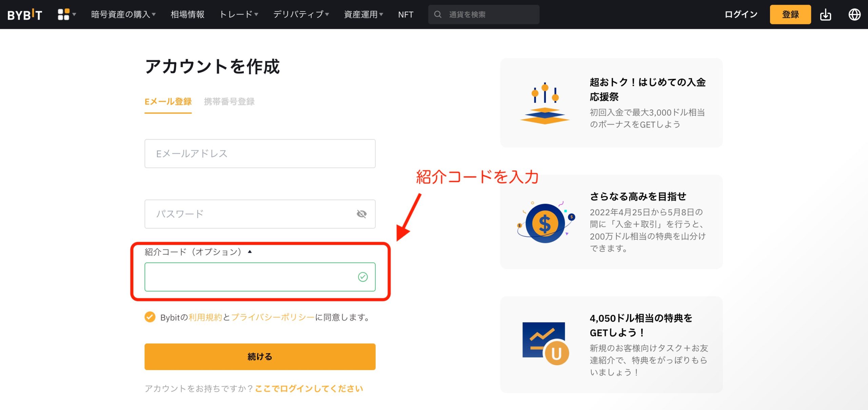This screenshot has width=868, height=410.
Task: Click 超おトク！はじめての入金応援祭 heading
Action: tap(648, 89)
